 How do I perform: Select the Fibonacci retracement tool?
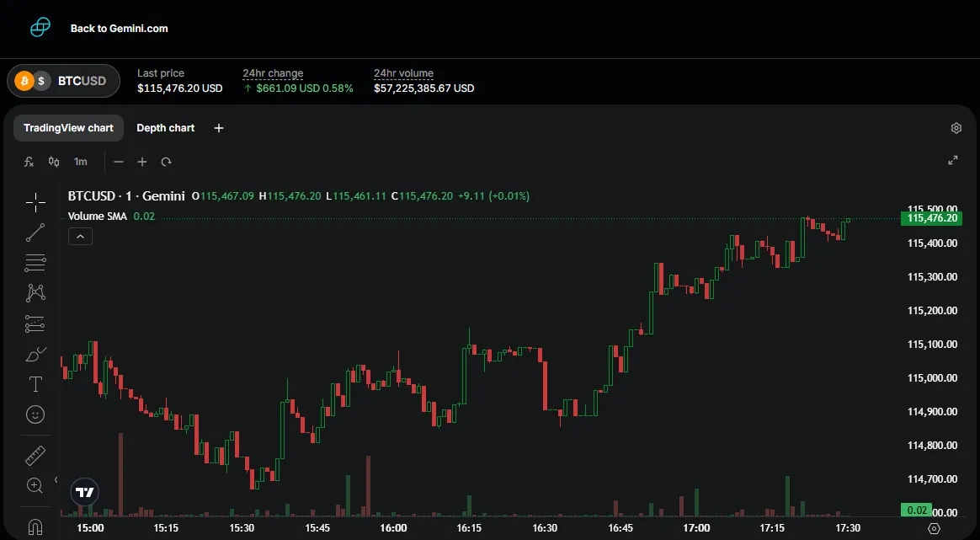pyautogui.click(x=35, y=263)
